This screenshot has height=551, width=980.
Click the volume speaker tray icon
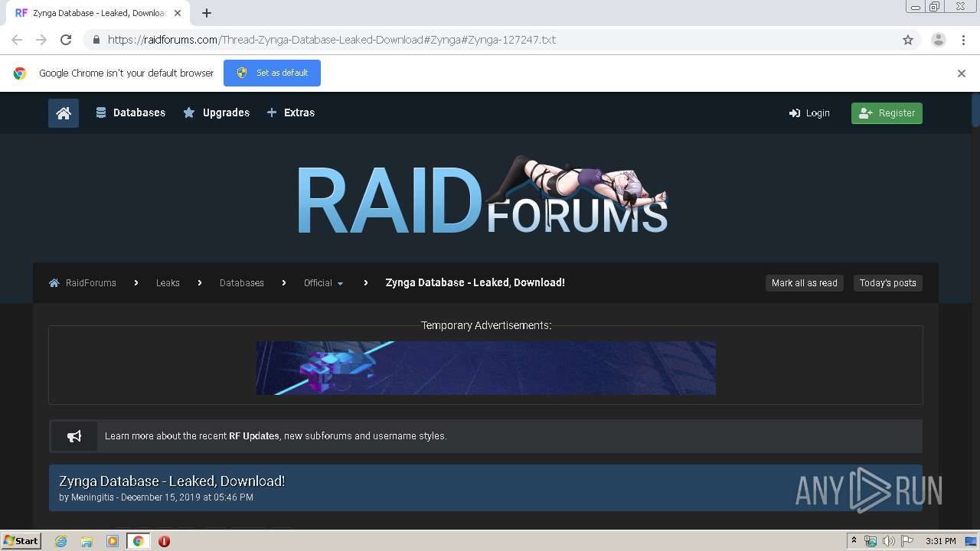coord(888,541)
